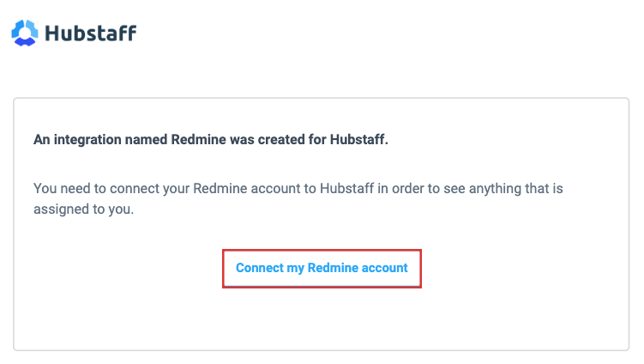Viewport: 644px width, 364px height.
Task: Click the Hubstaff logo icon
Action: click(x=25, y=33)
